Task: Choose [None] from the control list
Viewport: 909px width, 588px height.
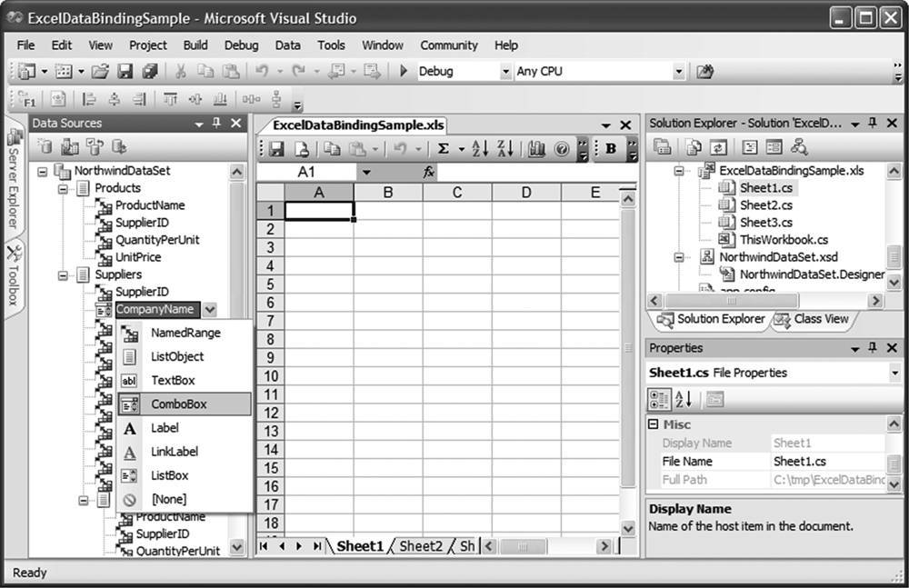Action: coord(185,499)
